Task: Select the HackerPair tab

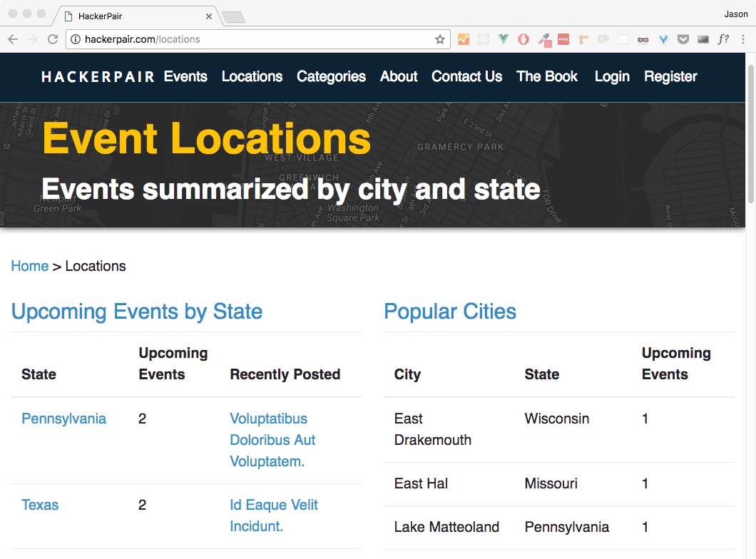Action: coord(138,16)
